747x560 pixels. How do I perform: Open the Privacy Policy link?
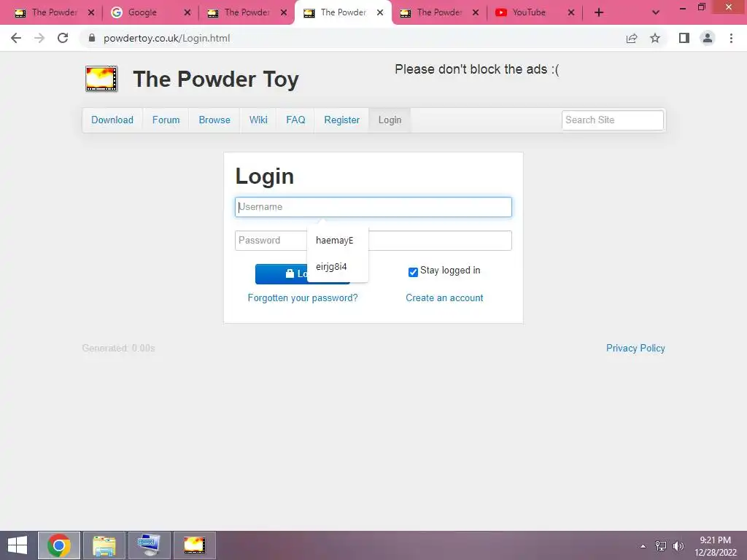[x=635, y=348]
